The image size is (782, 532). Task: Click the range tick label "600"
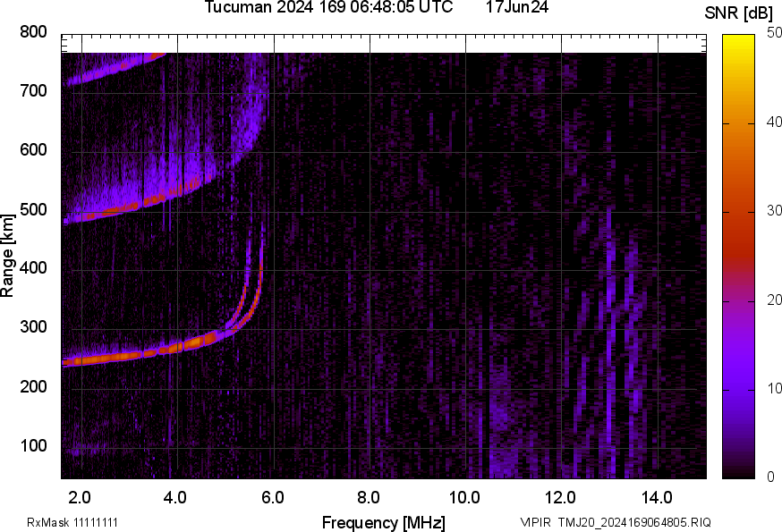coord(33,150)
